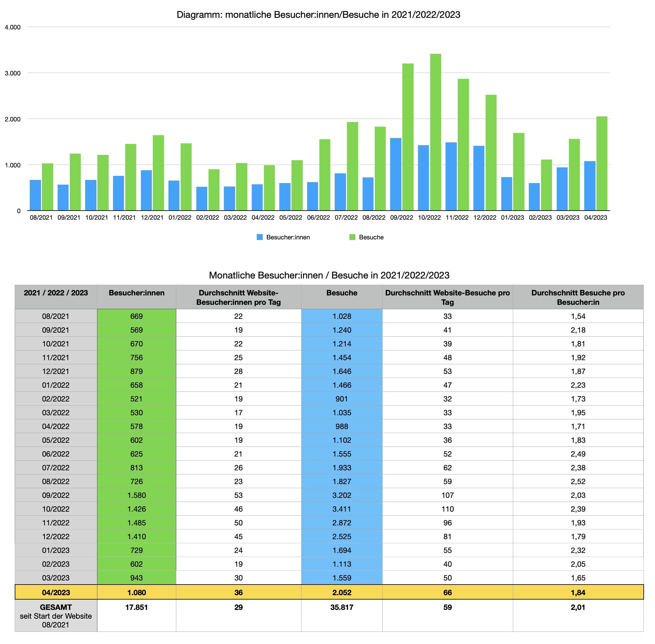This screenshot has height=644, width=655.
Task: Click header 'Durchschnitt Website-Besuche pro Tag'
Action: click(x=447, y=297)
